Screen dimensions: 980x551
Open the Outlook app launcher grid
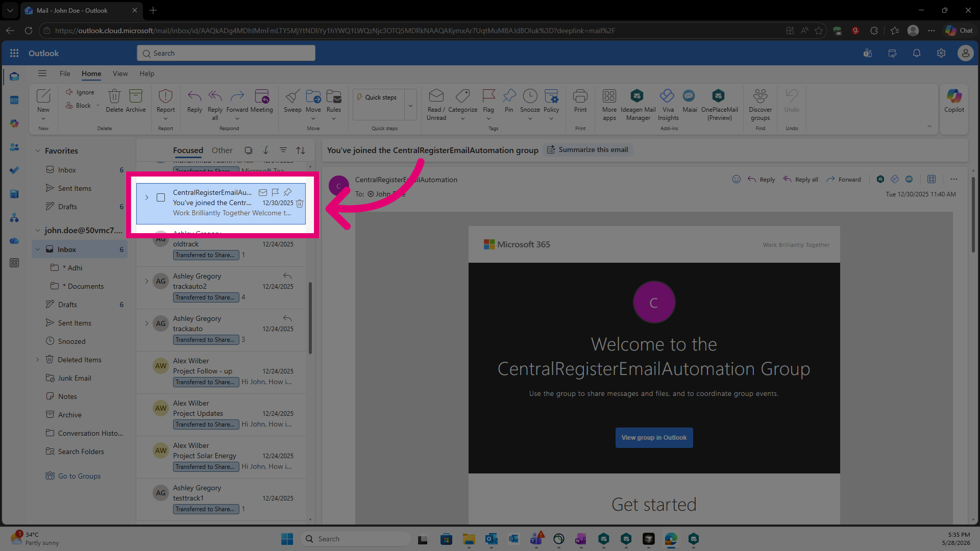(x=14, y=53)
